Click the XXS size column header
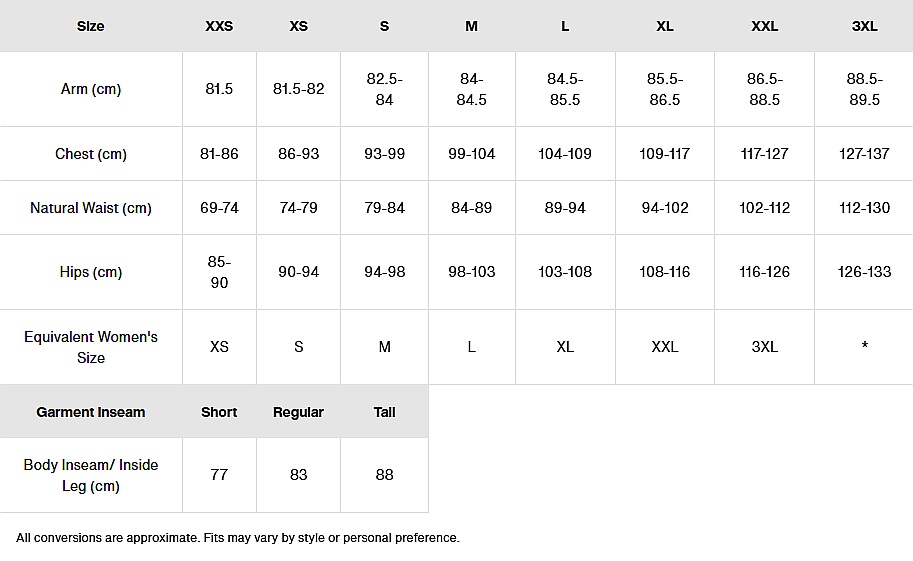Image resolution: width=913 pixels, height=561 pixels. coord(219,26)
